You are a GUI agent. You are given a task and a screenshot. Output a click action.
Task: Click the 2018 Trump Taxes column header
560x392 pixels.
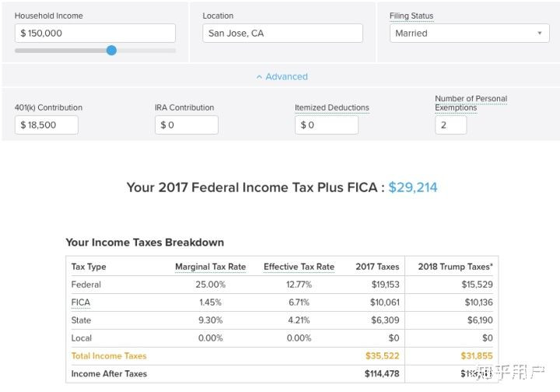pos(455,267)
